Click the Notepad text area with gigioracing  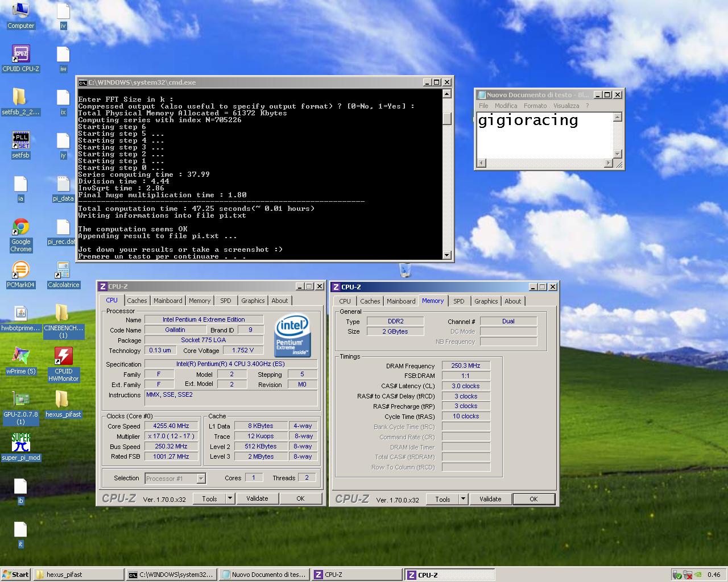tap(544, 135)
